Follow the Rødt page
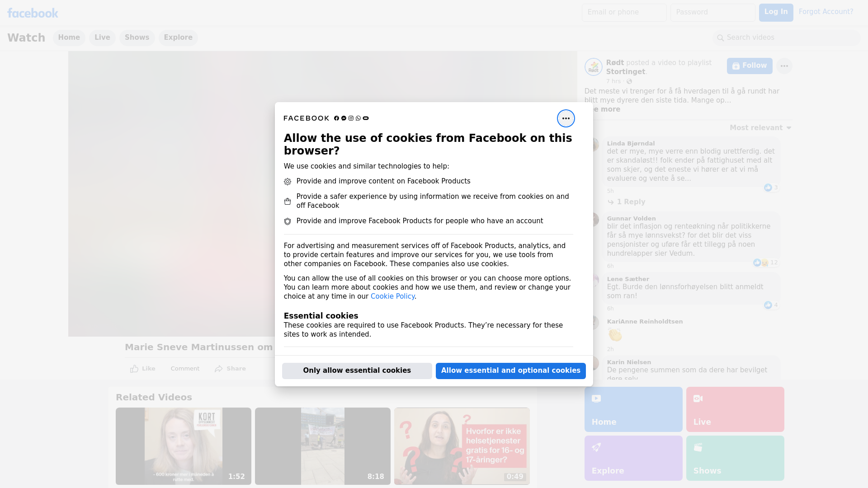 [749, 66]
